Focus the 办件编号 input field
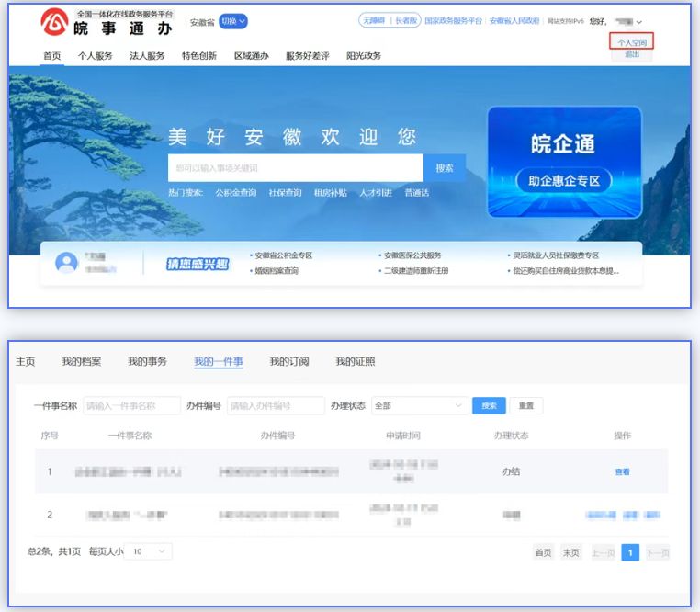 [x=276, y=405]
